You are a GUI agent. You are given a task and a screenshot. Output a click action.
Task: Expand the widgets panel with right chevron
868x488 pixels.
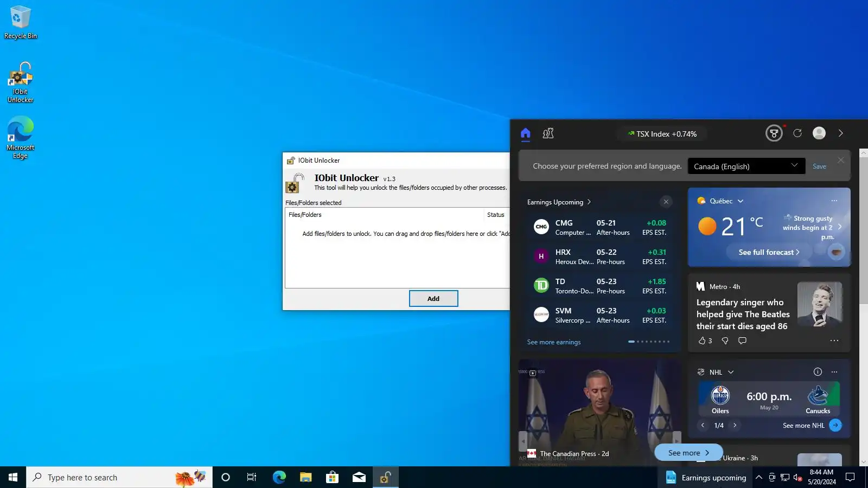point(841,133)
